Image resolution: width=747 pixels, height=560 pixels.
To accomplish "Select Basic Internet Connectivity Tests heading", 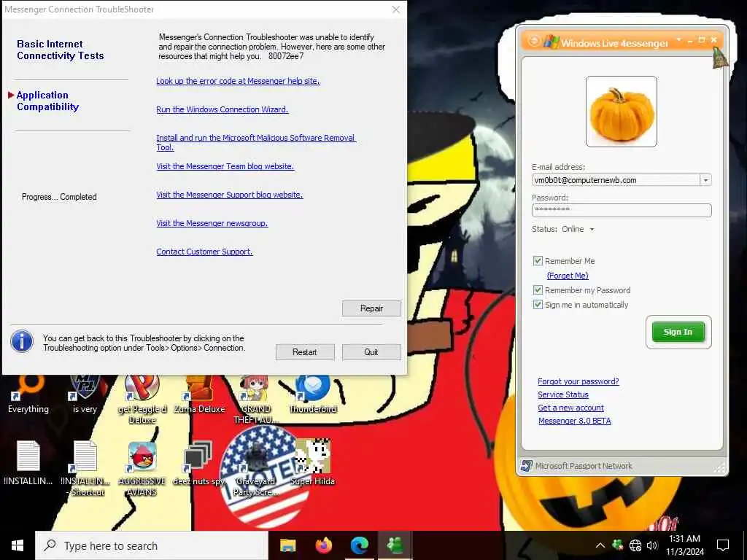I will point(60,50).
